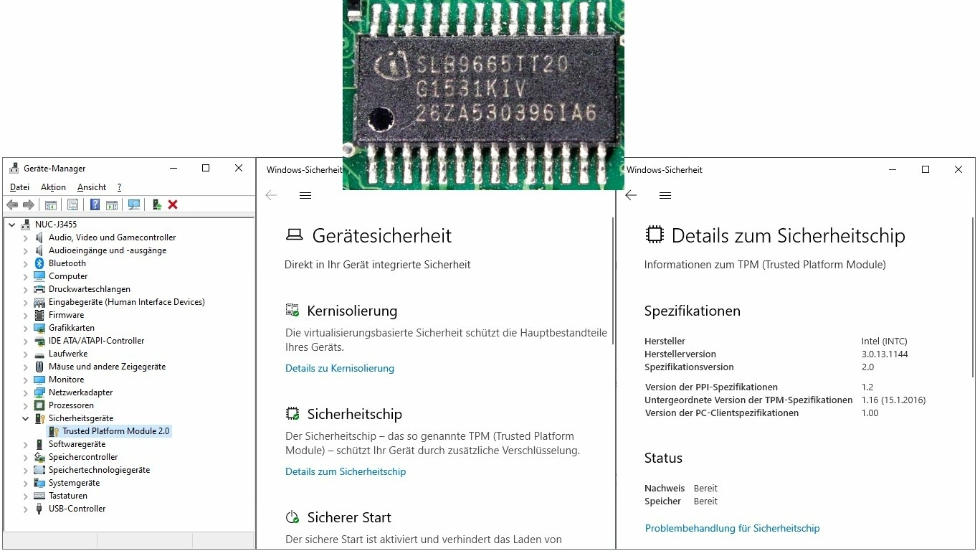Image resolution: width=980 pixels, height=551 pixels.
Task: Click Bereit next to Nachweis
Action: (x=705, y=489)
